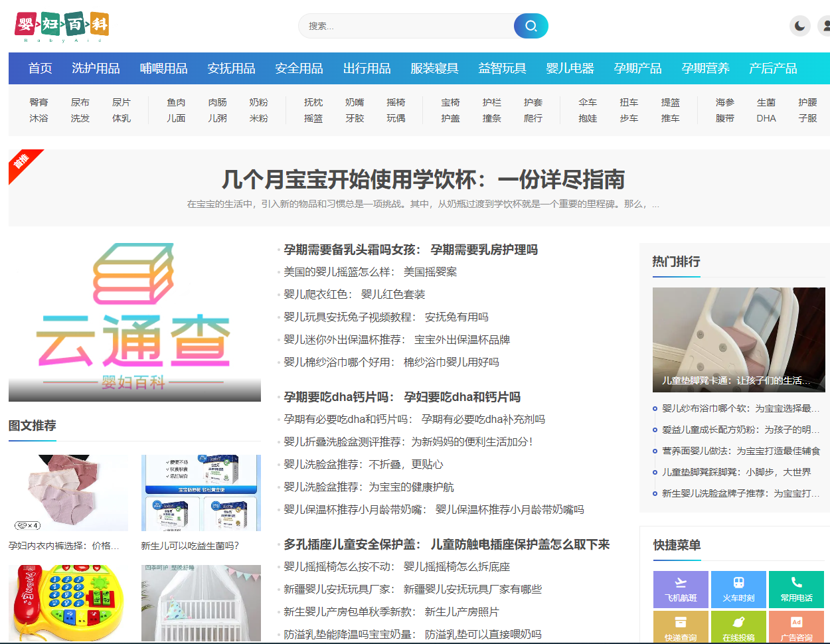Open the 儿童垫脚凳 hot ranking thumbnail

click(x=738, y=339)
